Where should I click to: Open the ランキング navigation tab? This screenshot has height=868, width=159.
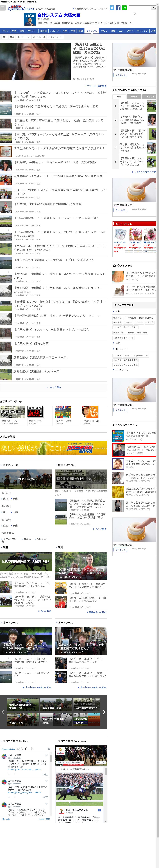(142, 31)
